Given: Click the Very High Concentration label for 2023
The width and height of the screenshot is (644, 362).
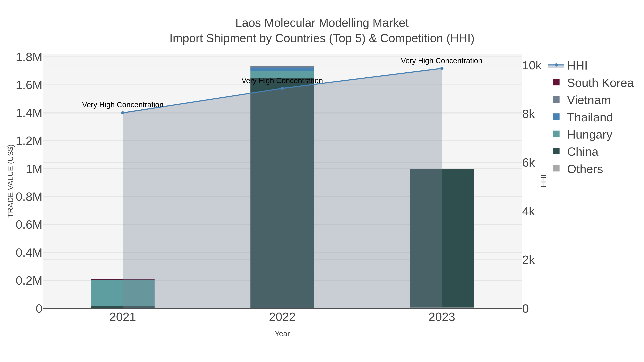Looking at the screenshot, I should 441,61.
